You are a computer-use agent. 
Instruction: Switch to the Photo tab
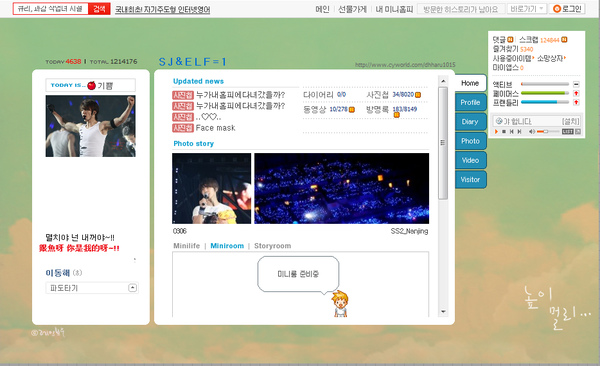coord(471,141)
